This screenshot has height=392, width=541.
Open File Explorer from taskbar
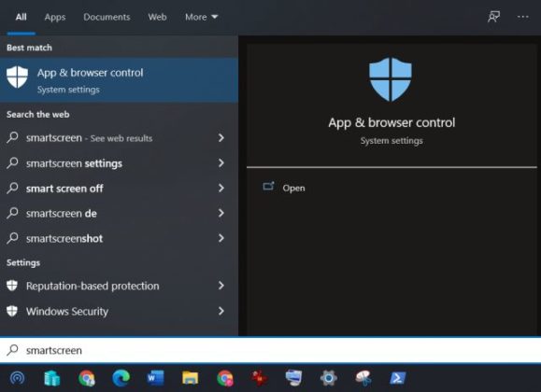click(x=190, y=378)
